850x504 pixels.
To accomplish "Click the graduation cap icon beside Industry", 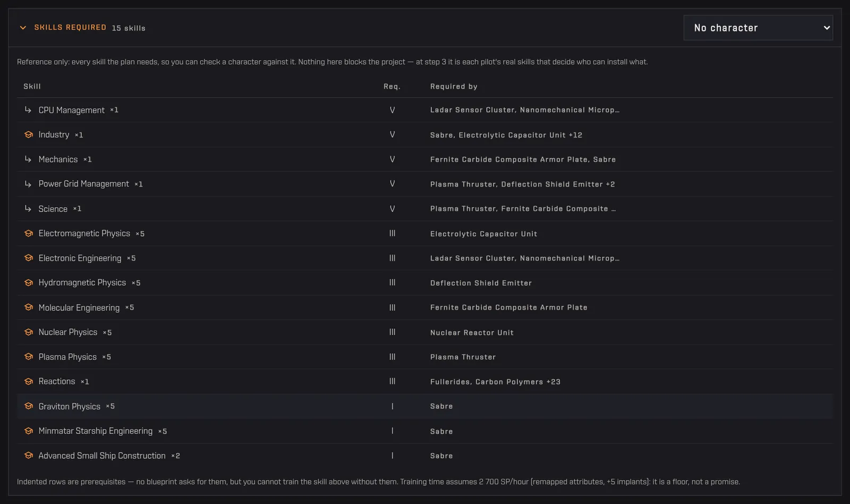I will [29, 135].
